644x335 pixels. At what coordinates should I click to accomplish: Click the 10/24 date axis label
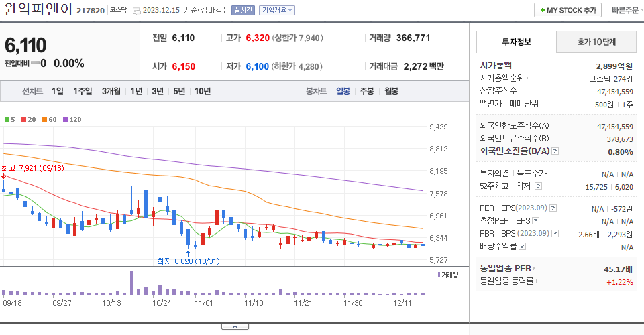162,303
